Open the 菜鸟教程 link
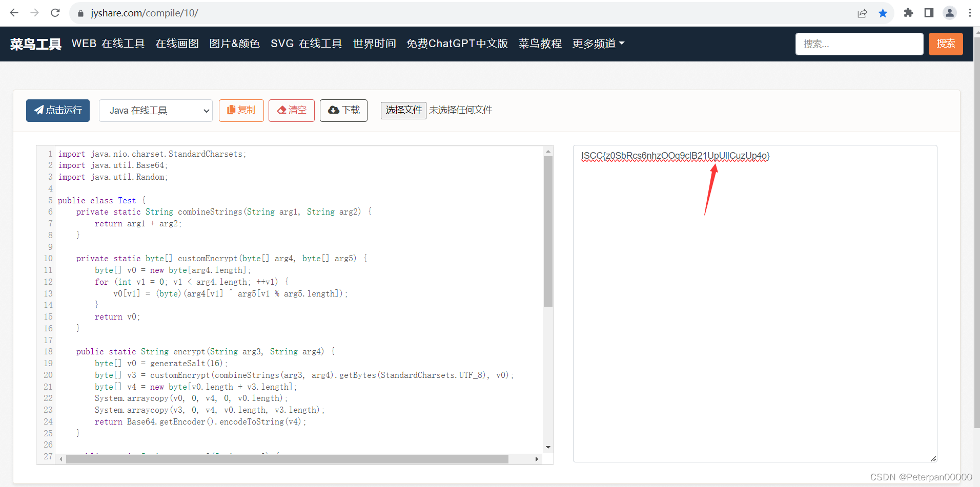This screenshot has width=980, height=487. click(540, 44)
